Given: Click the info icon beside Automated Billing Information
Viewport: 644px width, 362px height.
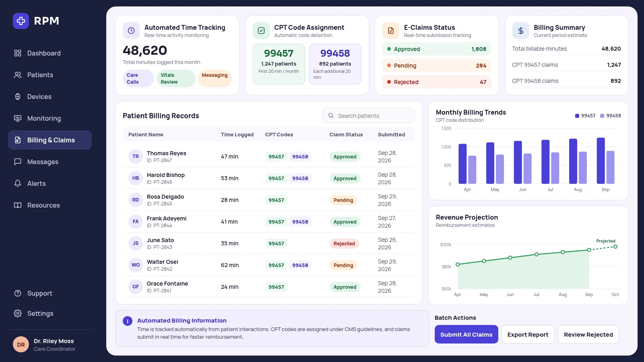Looking at the screenshot, I should pyautogui.click(x=128, y=321).
